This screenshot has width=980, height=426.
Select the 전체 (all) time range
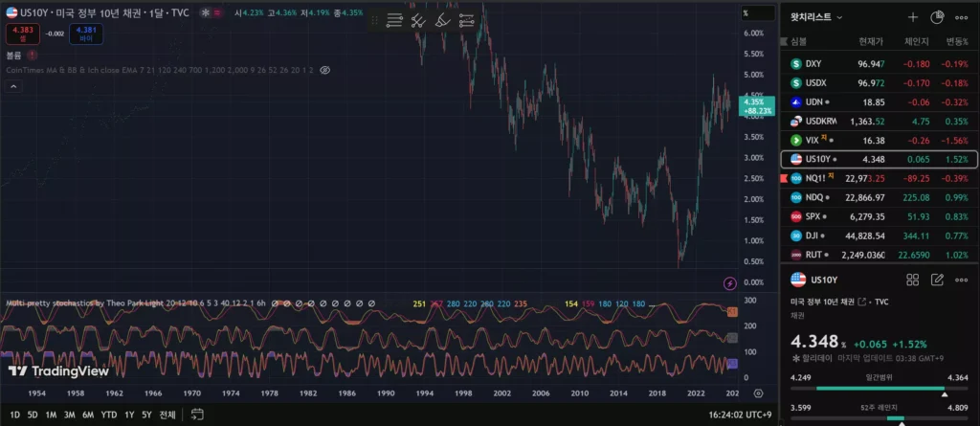[x=167, y=415]
